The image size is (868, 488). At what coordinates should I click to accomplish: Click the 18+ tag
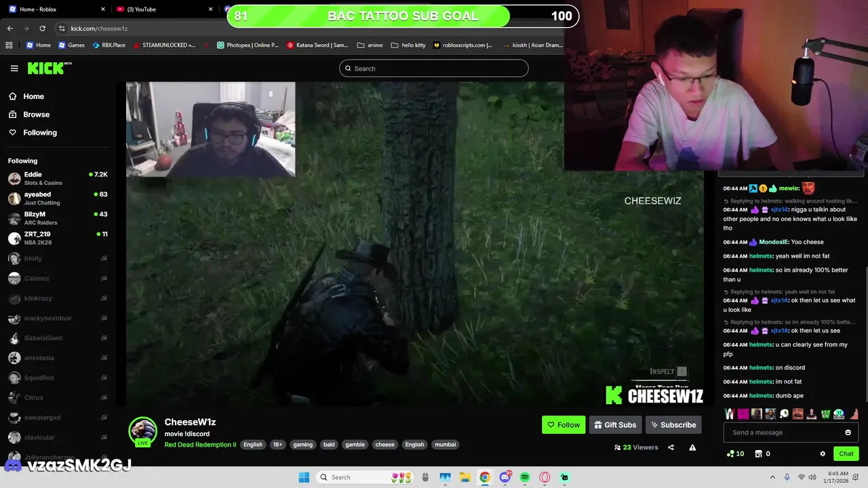[277, 445]
